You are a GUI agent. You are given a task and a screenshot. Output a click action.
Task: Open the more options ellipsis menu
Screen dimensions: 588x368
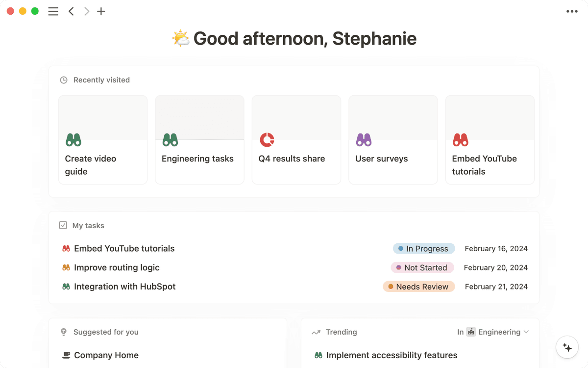tap(572, 11)
